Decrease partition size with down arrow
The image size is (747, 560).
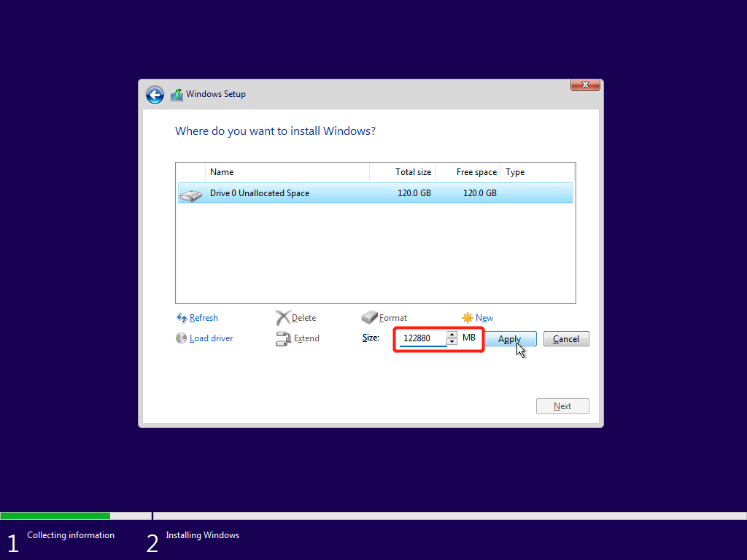point(452,342)
